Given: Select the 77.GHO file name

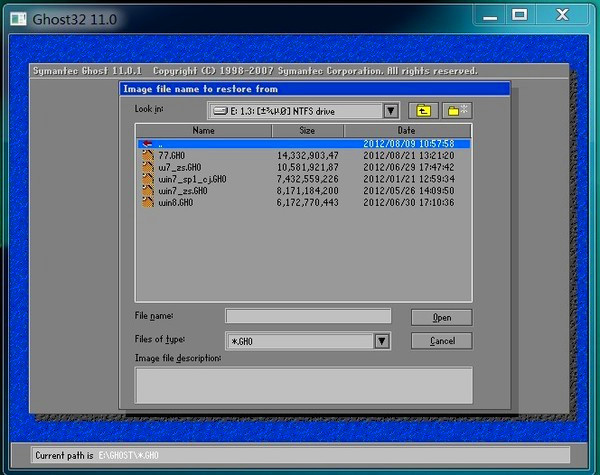Looking at the screenshot, I should pyautogui.click(x=171, y=155).
